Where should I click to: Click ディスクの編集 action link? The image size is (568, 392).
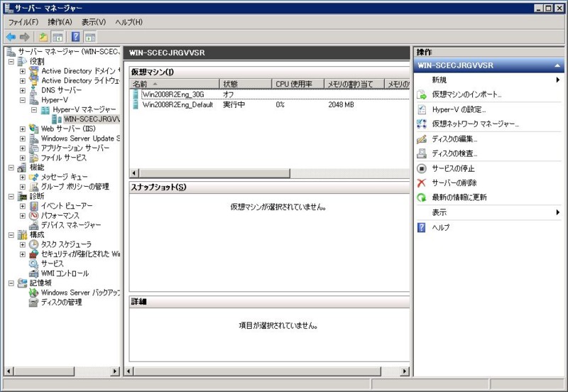coord(454,138)
